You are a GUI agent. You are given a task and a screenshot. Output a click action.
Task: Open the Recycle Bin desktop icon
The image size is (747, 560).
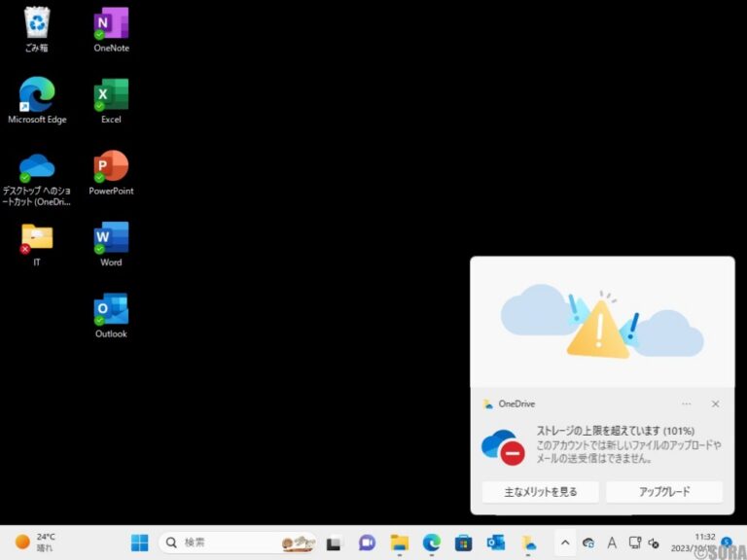click(37, 28)
